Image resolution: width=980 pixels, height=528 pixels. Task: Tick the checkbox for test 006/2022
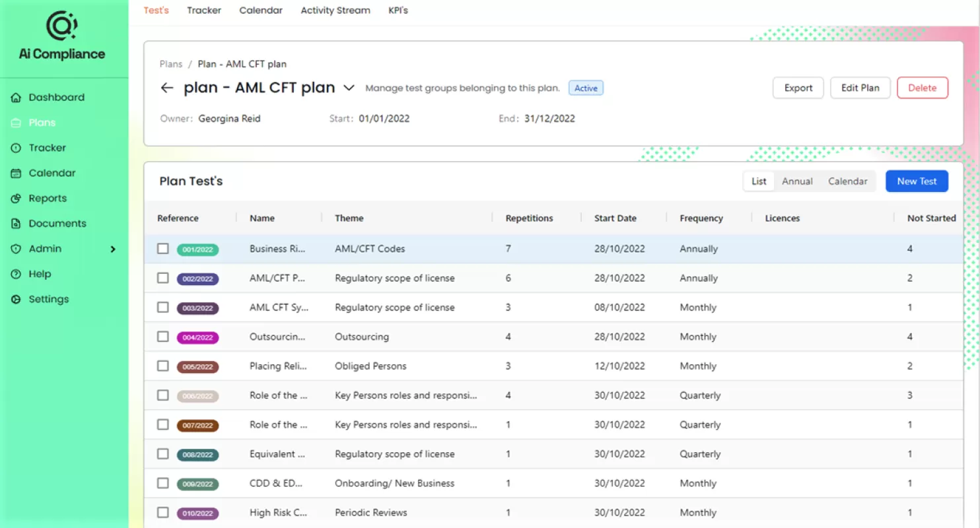[x=163, y=395]
